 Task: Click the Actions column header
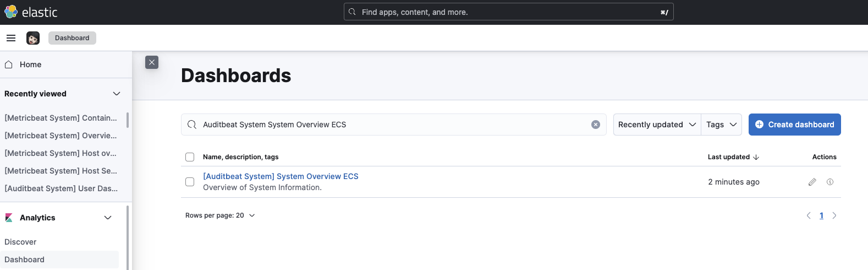click(824, 157)
